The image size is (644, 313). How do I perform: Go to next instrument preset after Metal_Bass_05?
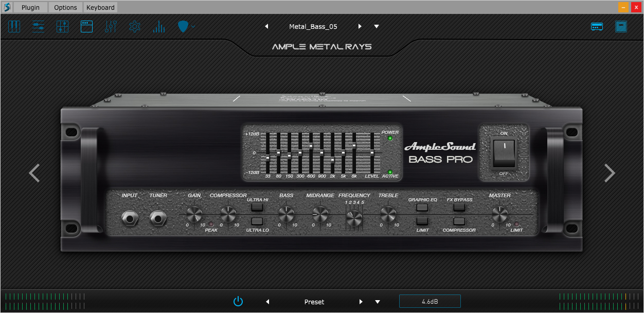pyautogui.click(x=360, y=26)
